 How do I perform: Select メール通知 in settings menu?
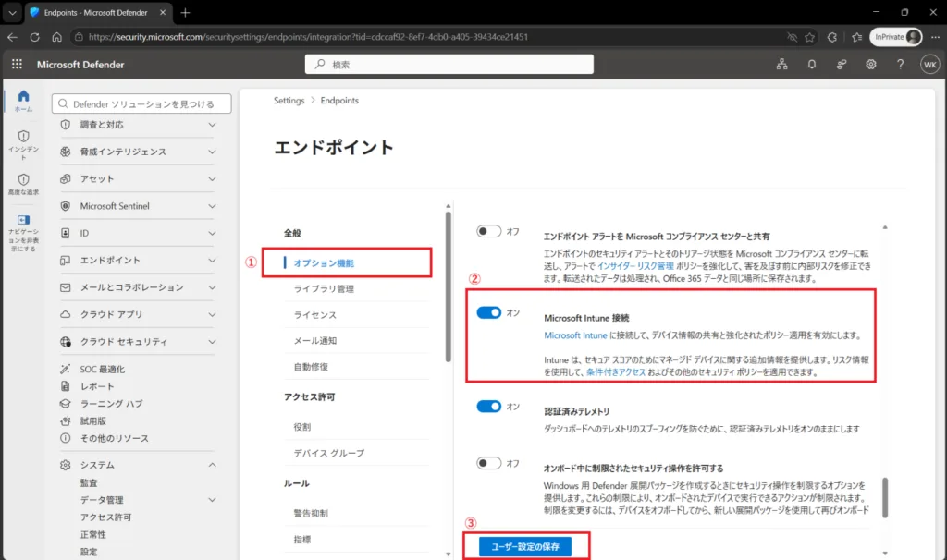315,341
